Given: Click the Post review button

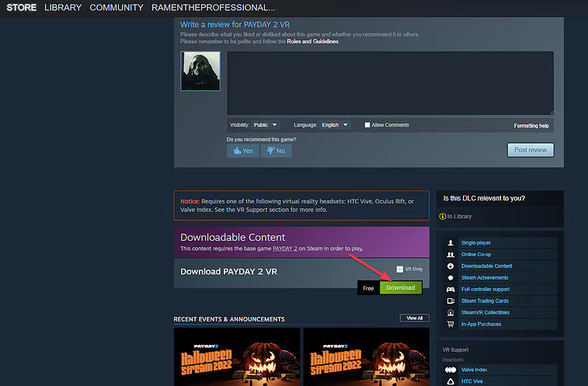Looking at the screenshot, I should tap(531, 150).
